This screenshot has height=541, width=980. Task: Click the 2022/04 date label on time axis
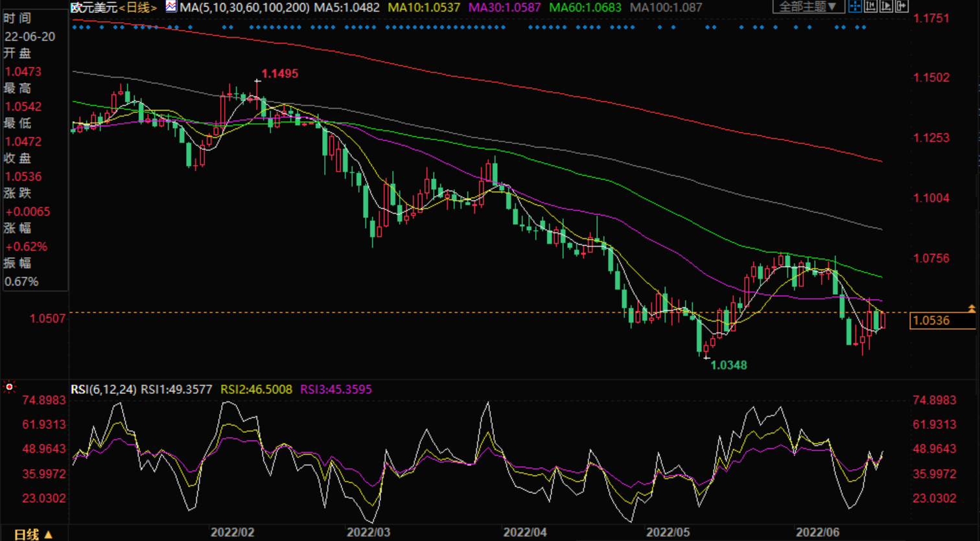(x=525, y=533)
